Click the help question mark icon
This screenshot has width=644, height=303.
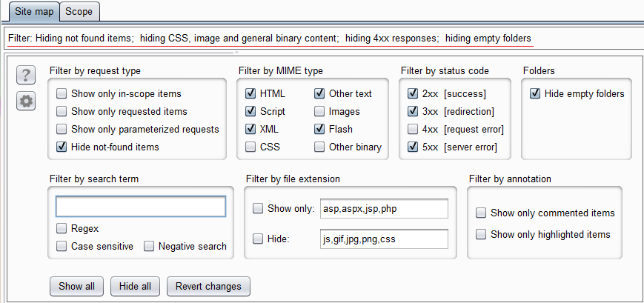point(26,75)
